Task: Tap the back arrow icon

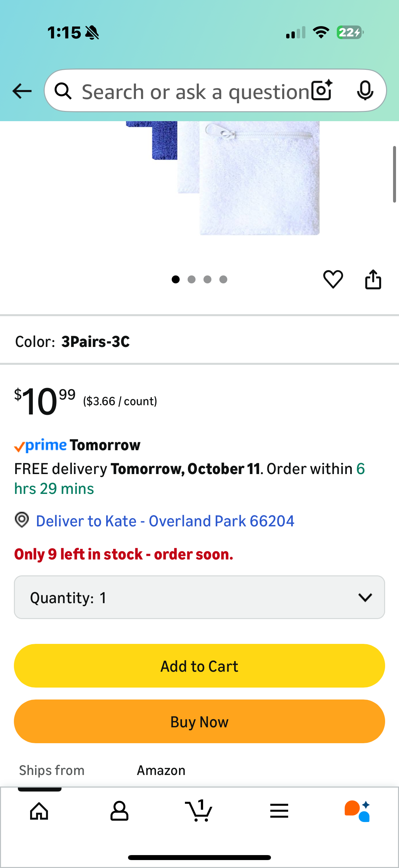Action: (x=22, y=91)
